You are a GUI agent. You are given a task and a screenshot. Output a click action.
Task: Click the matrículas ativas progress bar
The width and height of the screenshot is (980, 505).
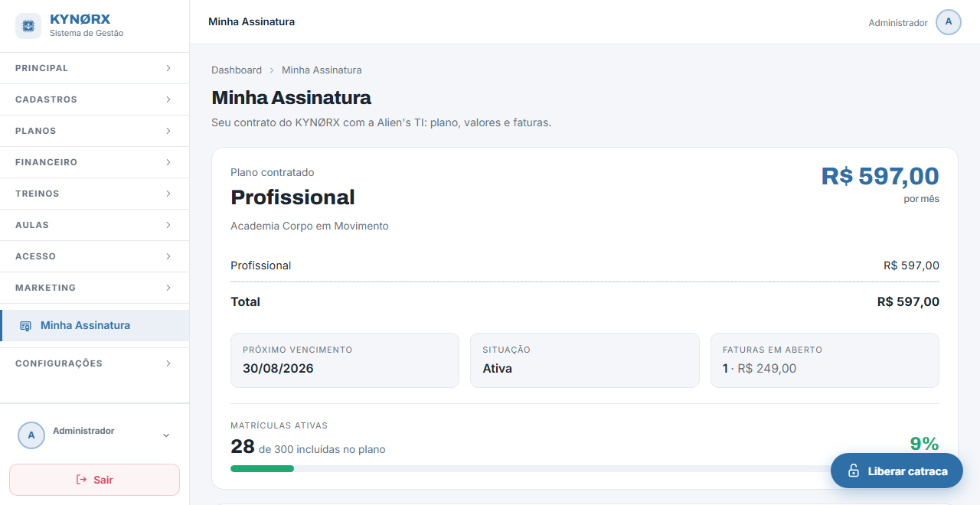coord(584,468)
